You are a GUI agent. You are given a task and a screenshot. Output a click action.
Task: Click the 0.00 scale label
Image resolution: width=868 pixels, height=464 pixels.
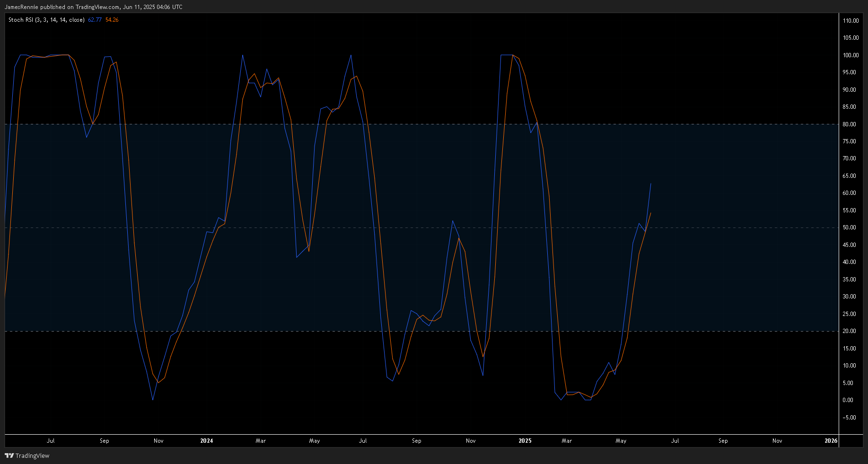(x=848, y=400)
